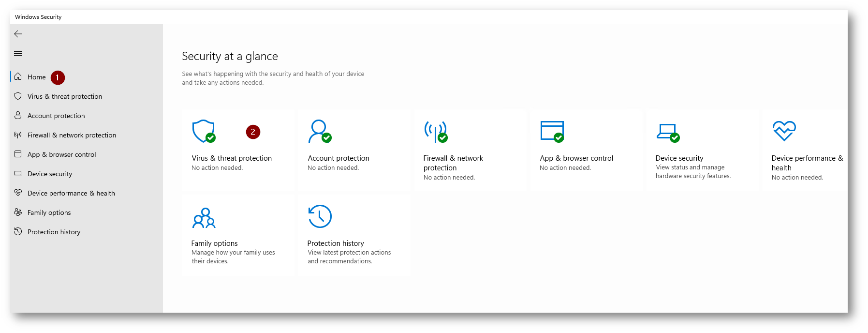
Task: Open App & browser control from sidebar
Action: click(x=61, y=154)
